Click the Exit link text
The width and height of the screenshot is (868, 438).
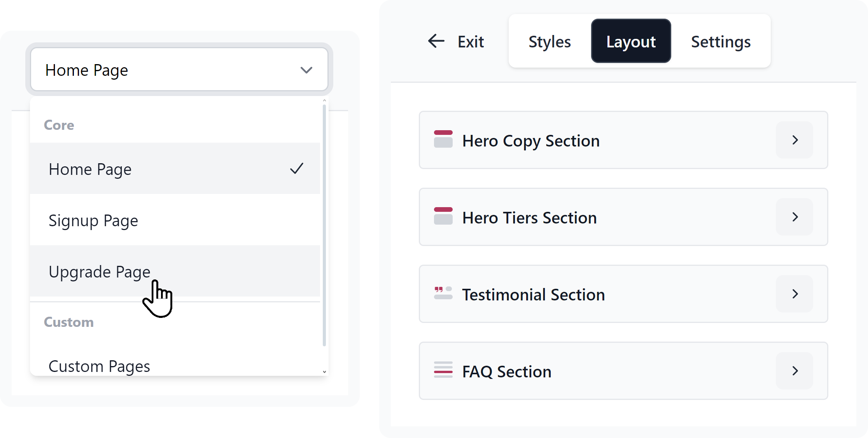click(471, 42)
